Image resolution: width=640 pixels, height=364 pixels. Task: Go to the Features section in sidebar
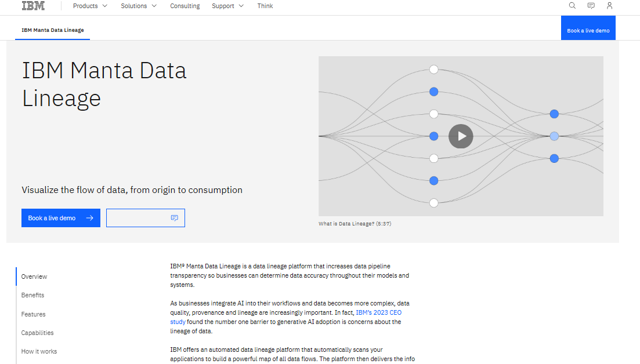[x=33, y=314]
